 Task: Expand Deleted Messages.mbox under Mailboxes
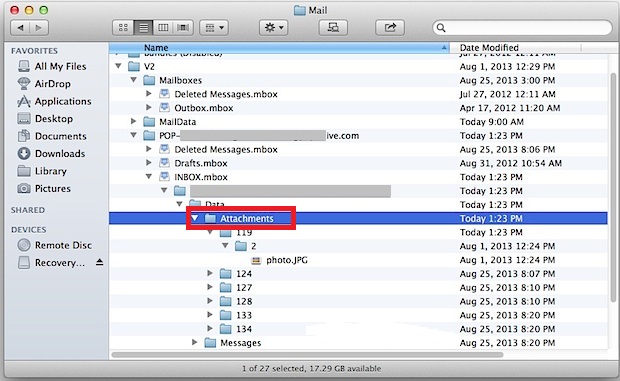pyautogui.click(x=149, y=94)
